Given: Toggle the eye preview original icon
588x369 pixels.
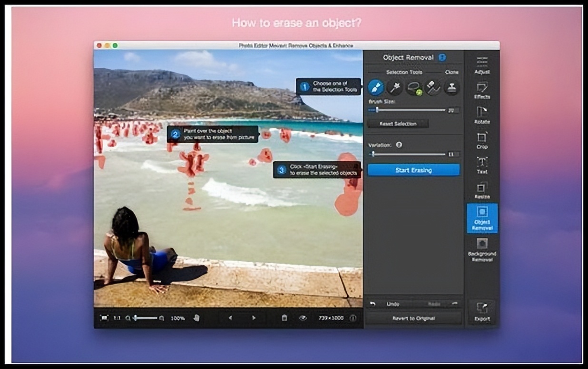Looking at the screenshot, I should pos(303,318).
